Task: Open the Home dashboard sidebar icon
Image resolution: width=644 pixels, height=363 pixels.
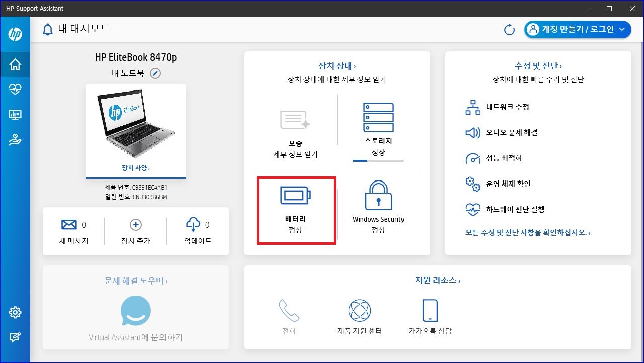Action: 15,64
